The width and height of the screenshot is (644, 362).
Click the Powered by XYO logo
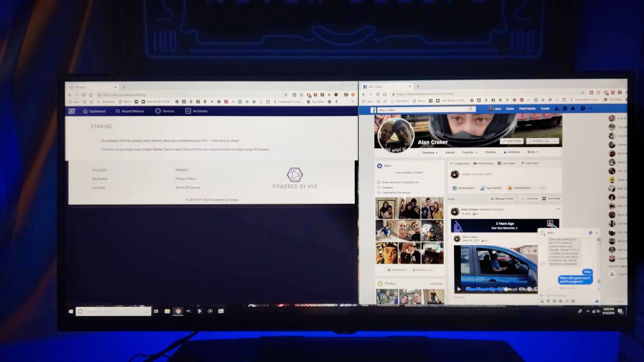295,178
